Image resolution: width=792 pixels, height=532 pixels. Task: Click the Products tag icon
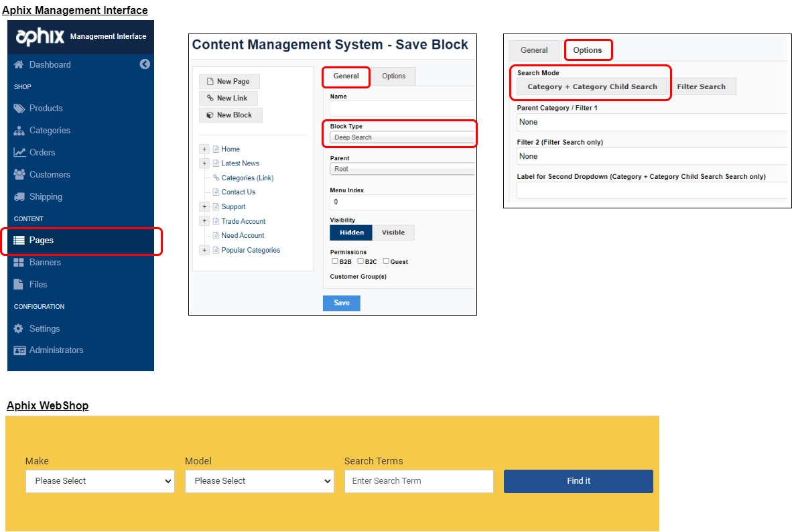coord(19,108)
